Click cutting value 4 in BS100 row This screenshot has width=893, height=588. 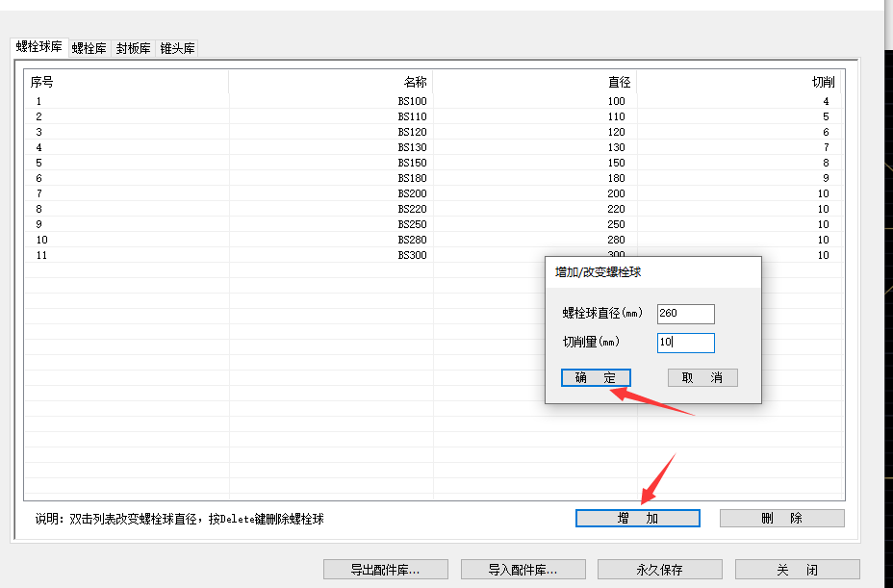tap(826, 101)
